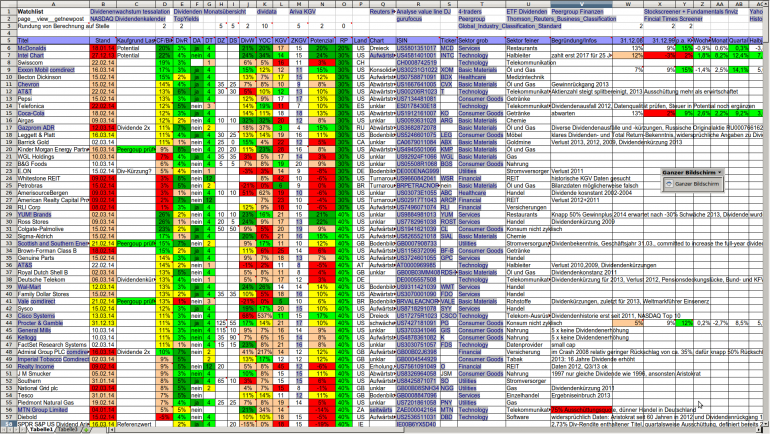Go to the next sheet with the arrow
This screenshot has height=434, width=770.
(x=17, y=430)
